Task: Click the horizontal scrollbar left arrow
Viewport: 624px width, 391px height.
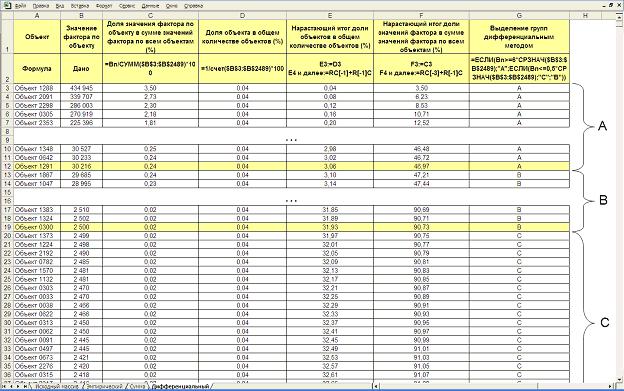Action: point(376,386)
